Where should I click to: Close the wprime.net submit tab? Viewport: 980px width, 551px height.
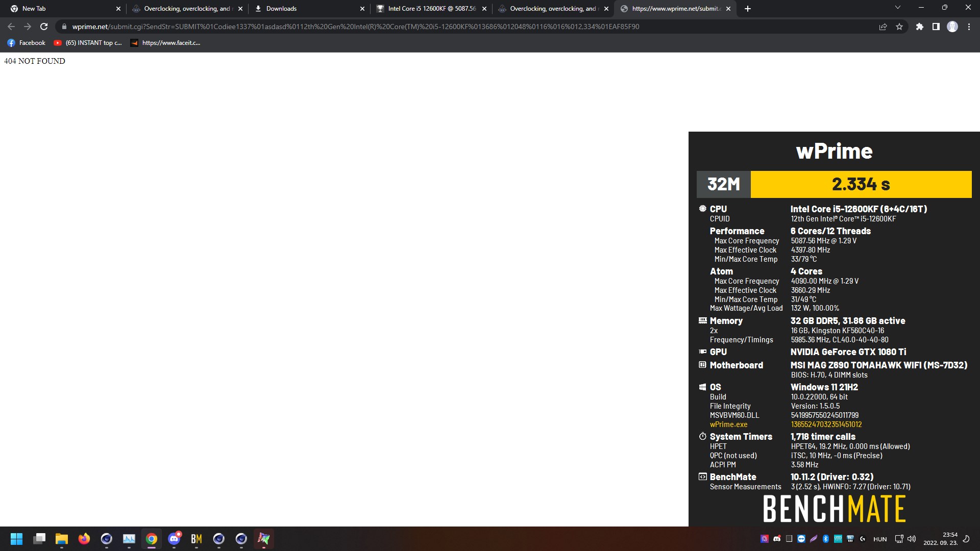tap(728, 9)
